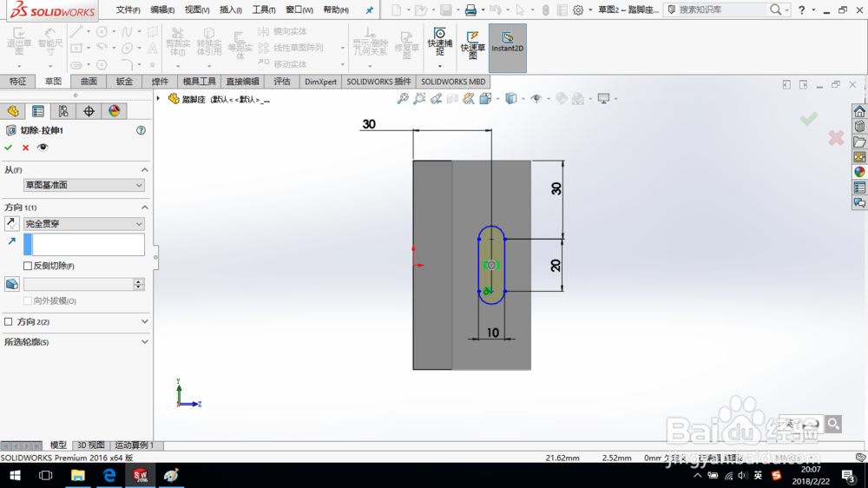
Task: Toggle detailed preview eye icon
Action: (43, 148)
